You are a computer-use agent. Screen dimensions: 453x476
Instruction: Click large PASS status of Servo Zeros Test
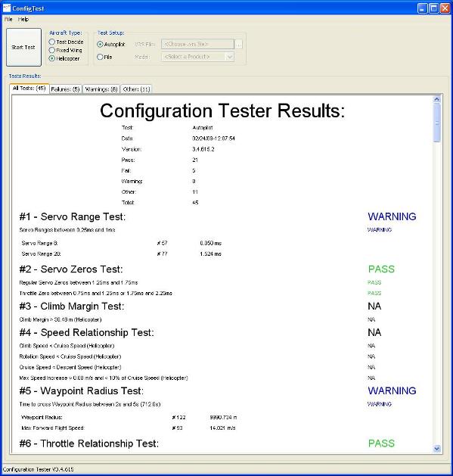381,269
